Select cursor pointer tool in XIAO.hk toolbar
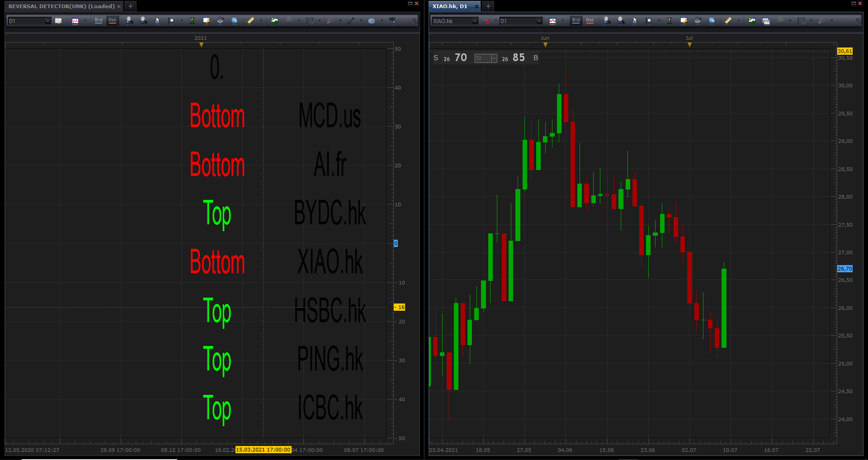Viewport: 868px width, 460px height. [x=634, y=20]
